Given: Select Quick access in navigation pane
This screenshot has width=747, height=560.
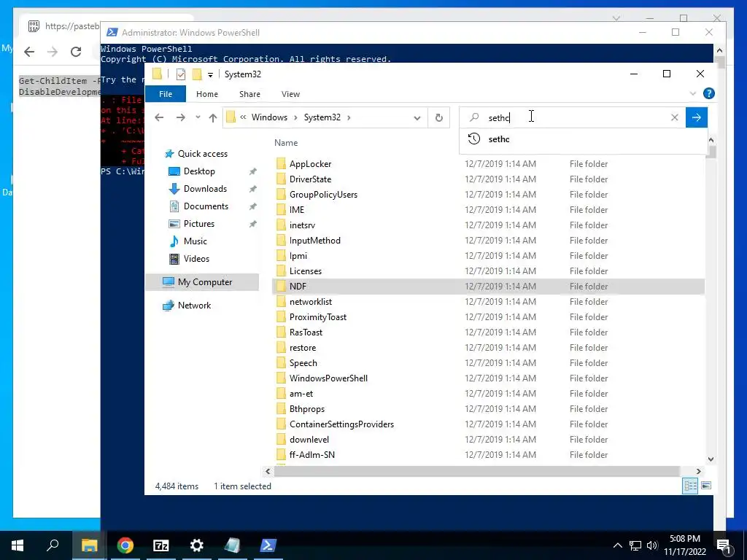Looking at the screenshot, I should [x=196, y=153].
